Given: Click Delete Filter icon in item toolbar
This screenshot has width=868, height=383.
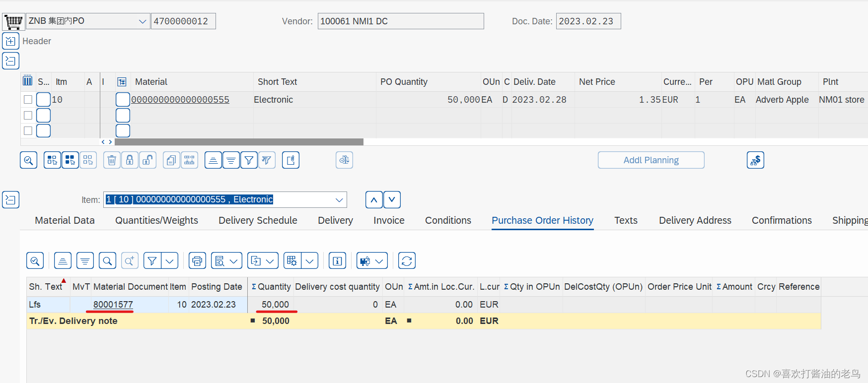Looking at the screenshot, I should click(x=267, y=160).
